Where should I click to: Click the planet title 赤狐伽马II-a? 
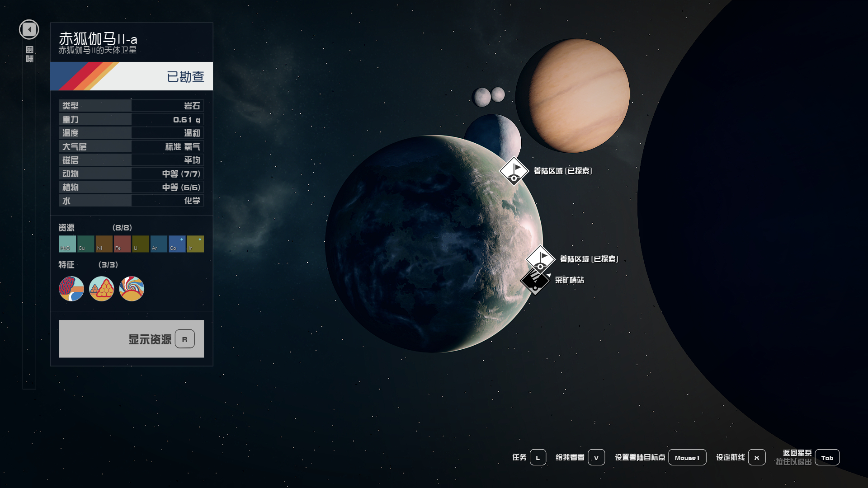(98, 38)
